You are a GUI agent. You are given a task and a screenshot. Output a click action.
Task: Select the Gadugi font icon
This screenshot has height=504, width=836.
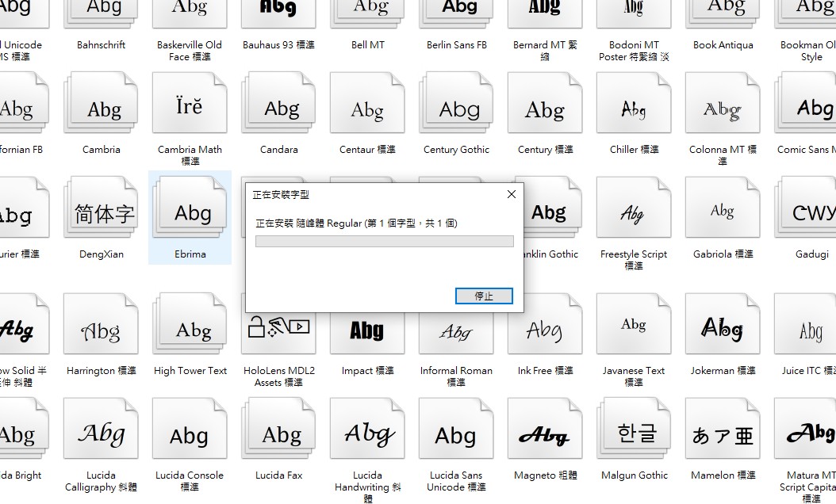point(805,208)
